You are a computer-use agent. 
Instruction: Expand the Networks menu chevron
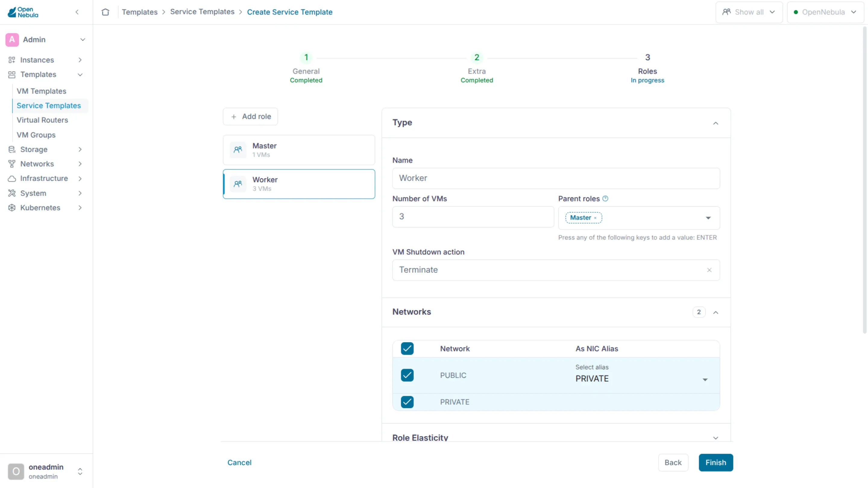pos(80,164)
